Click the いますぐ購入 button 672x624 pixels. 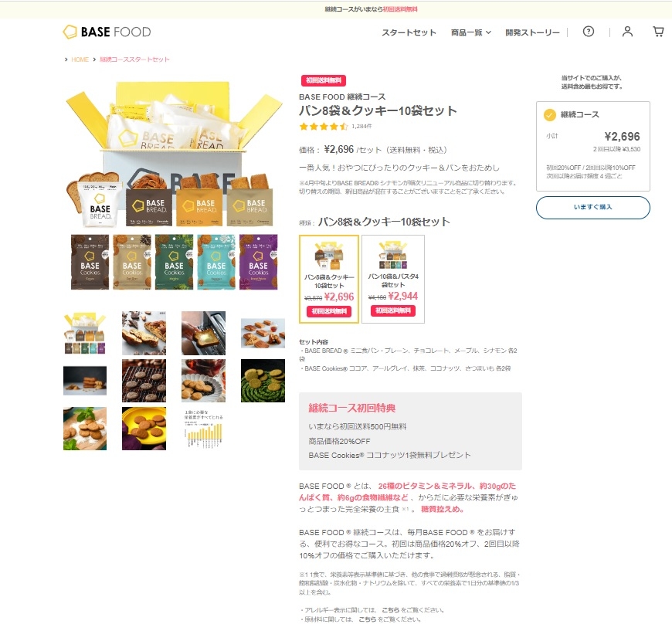(x=592, y=208)
